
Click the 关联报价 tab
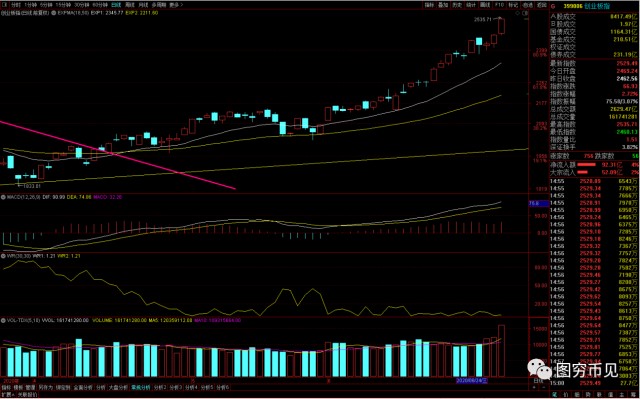pos(27,395)
